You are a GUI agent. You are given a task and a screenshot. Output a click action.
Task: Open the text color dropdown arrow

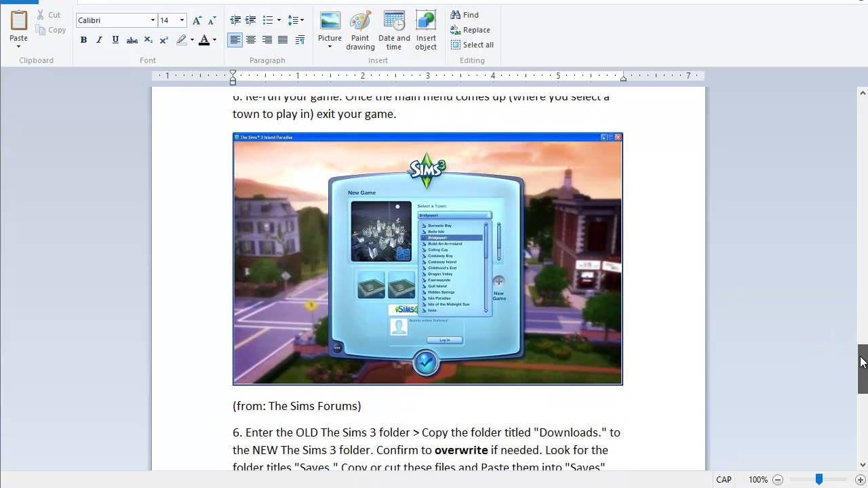(x=214, y=40)
